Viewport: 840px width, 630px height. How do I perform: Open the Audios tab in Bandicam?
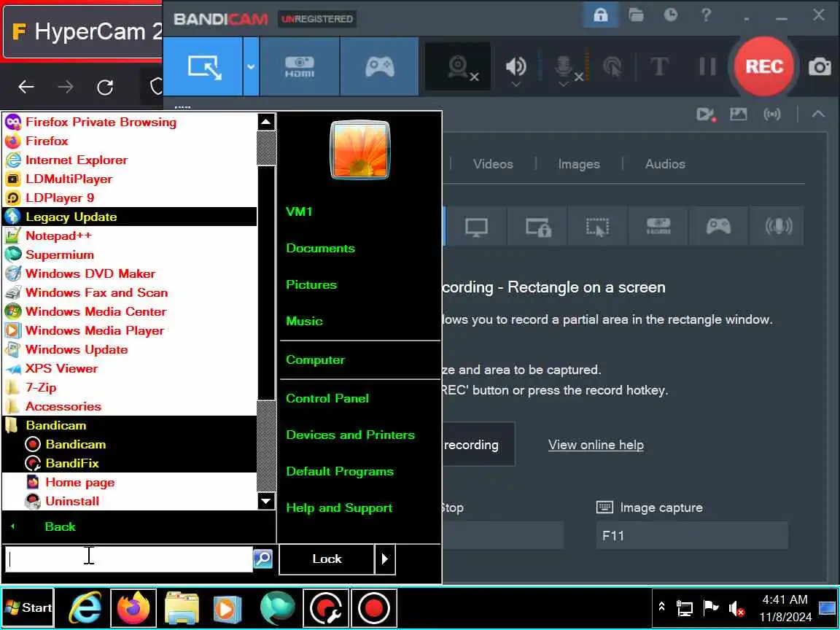point(665,164)
